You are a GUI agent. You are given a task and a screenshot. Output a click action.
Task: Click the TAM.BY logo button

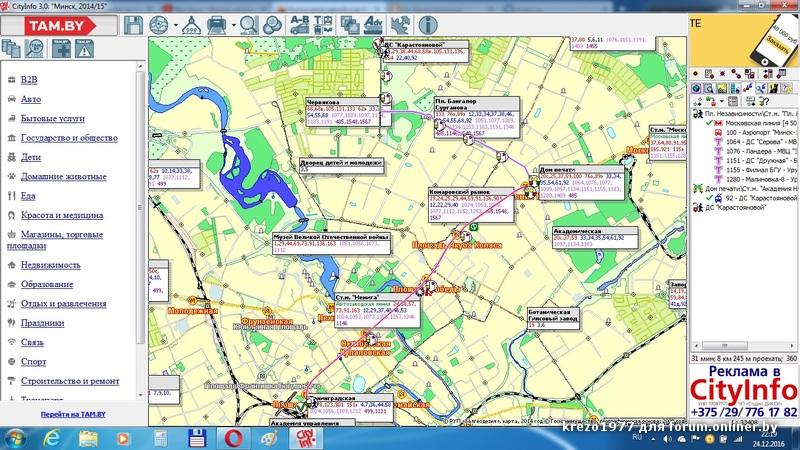[59, 26]
